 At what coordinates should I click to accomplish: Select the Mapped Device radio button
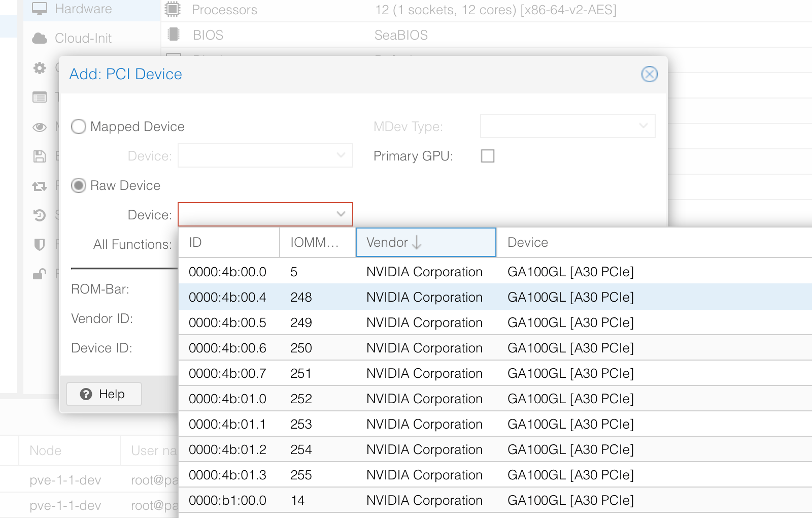pos(79,126)
